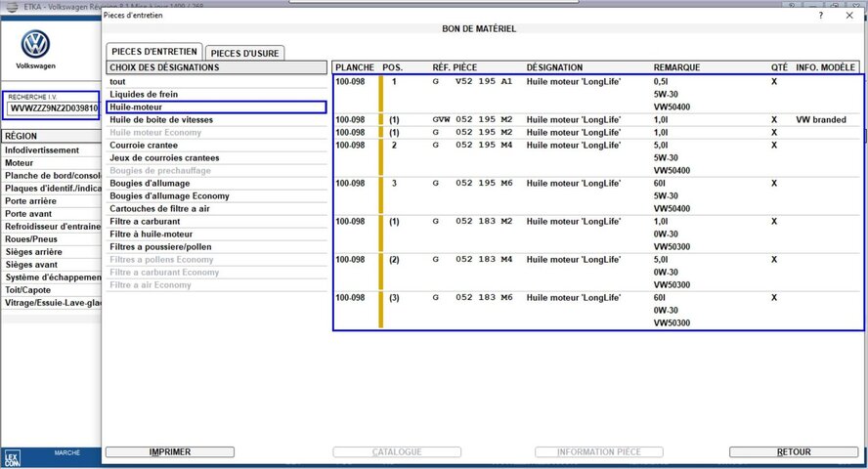Image resolution: width=868 pixels, height=469 pixels.
Task: Click the Volkswagen logo
Action: point(36,44)
